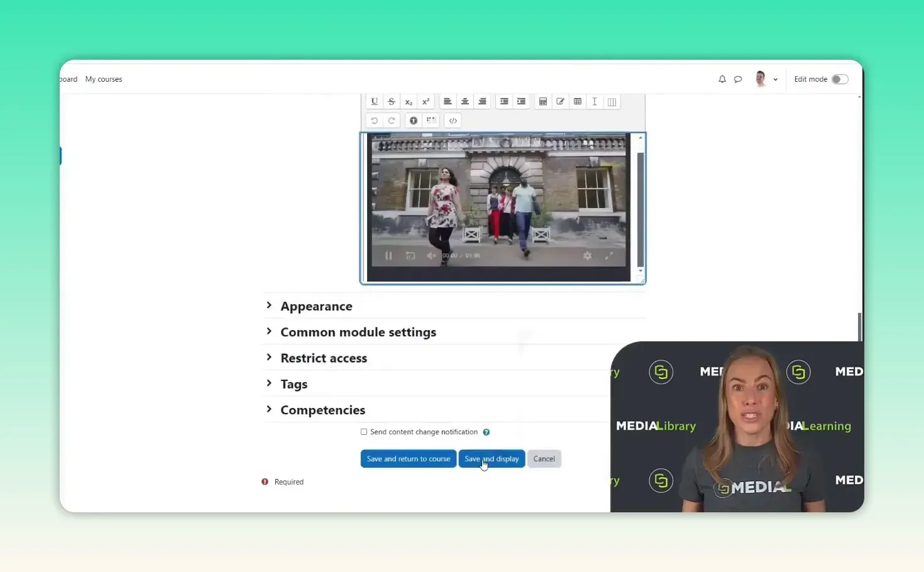The height and width of the screenshot is (572, 924).
Task: Unmute the embedded video audio
Action: [431, 256]
